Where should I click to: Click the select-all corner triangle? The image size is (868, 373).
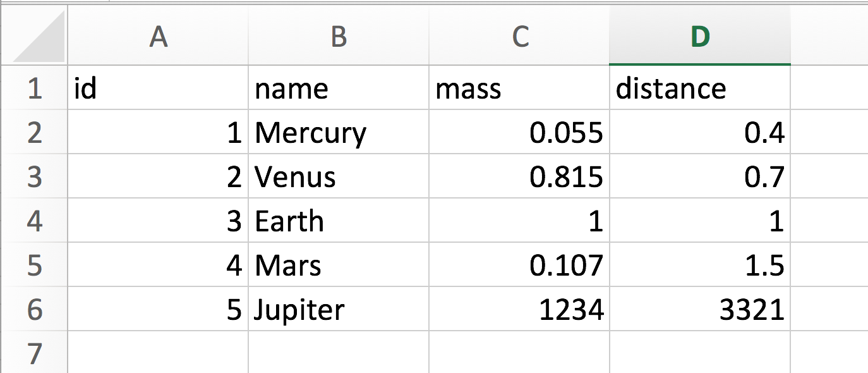[x=39, y=38]
